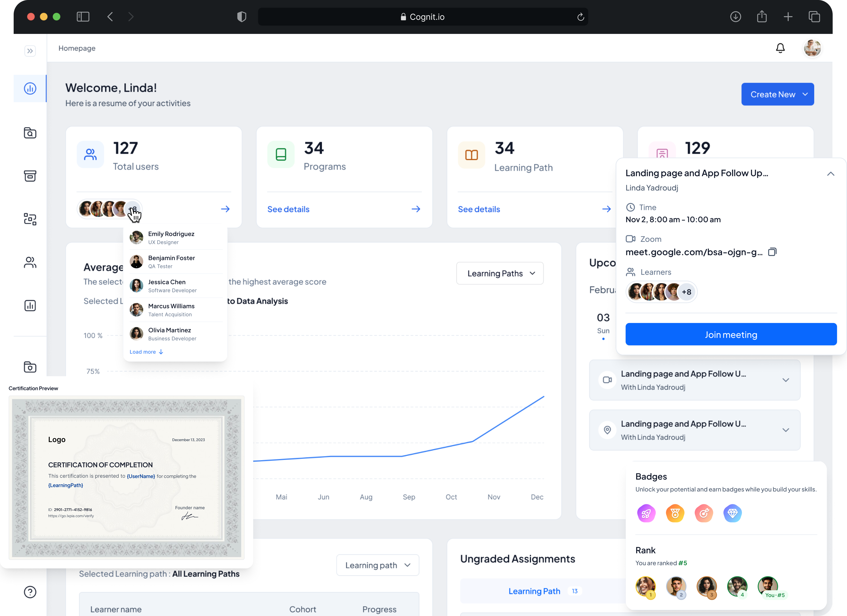Image resolution: width=847 pixels, height=616 pixels.
Task: Click the help question mark icon
Action: click(30, 592)
